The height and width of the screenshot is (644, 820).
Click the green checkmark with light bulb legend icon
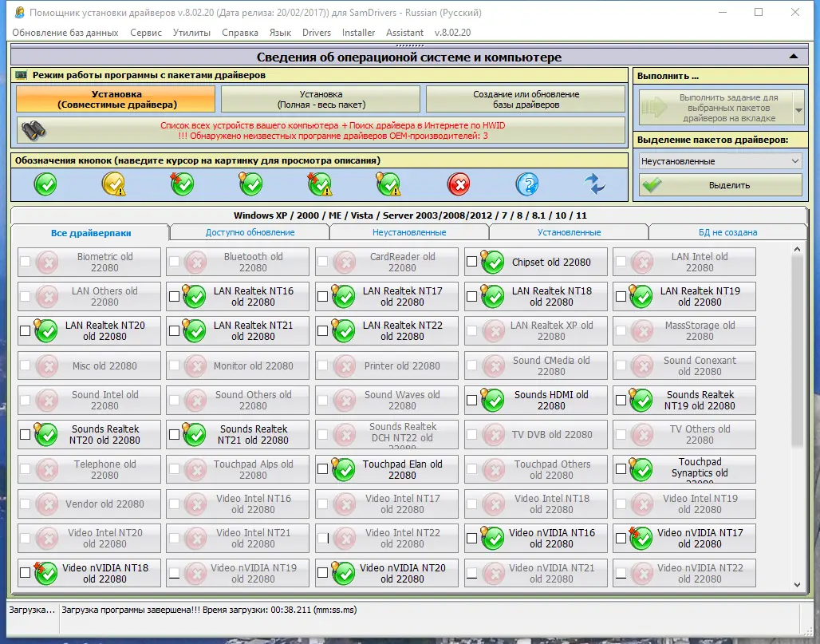pyautogui.click(x=250, y=184)
